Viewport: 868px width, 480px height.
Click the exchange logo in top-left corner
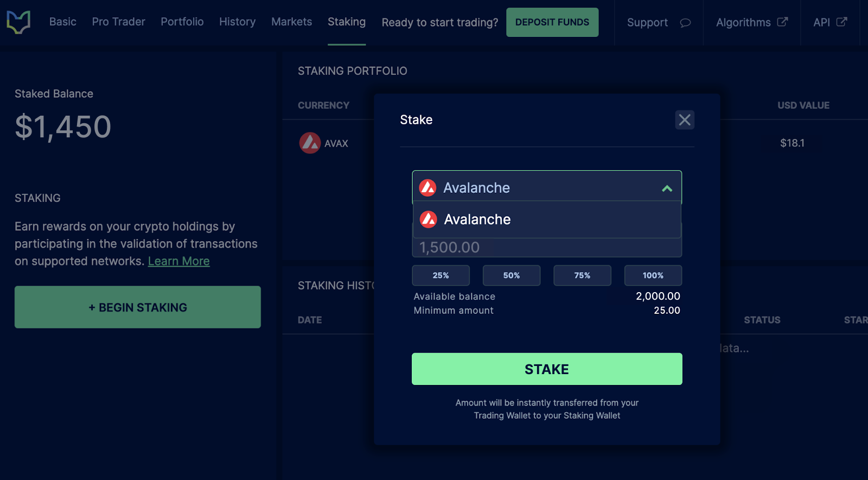18,22
